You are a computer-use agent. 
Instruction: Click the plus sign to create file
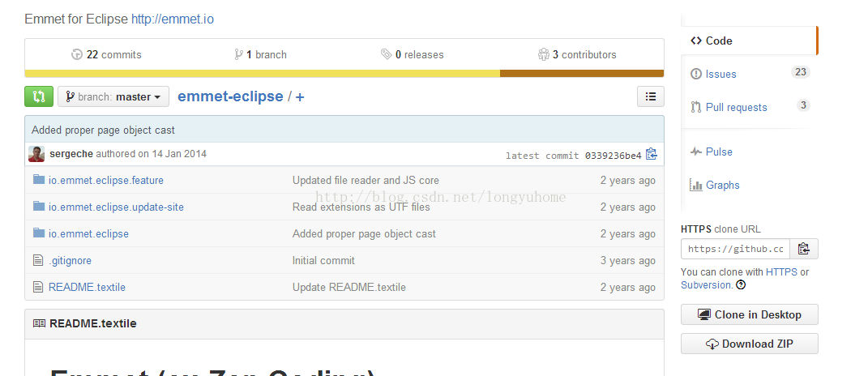click(300, 97)
